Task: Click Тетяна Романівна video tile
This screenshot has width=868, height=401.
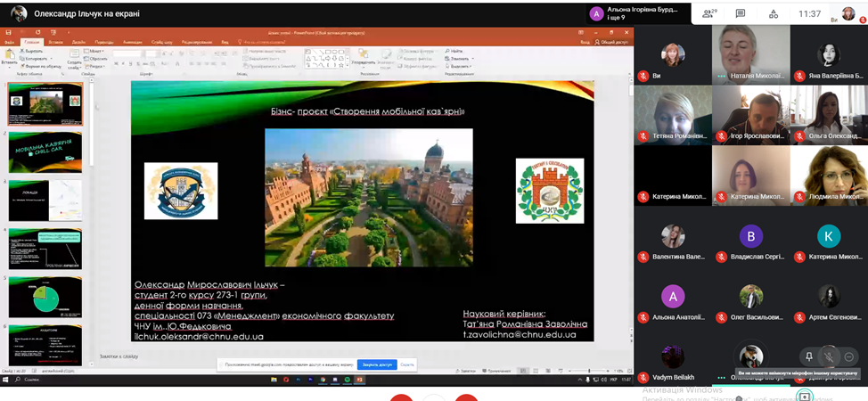Action: pos(673,115)
